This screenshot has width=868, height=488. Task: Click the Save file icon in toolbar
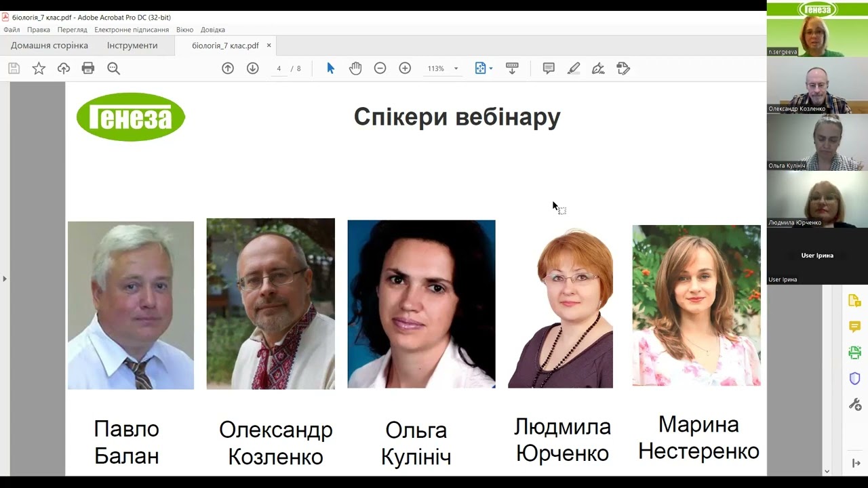pos(14,68)
